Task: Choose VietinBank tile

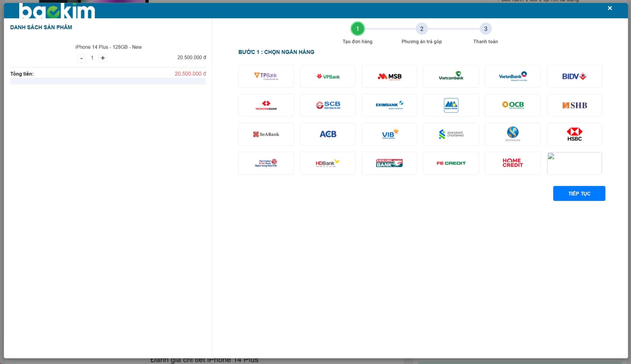Action: click(x=513, y=76)
